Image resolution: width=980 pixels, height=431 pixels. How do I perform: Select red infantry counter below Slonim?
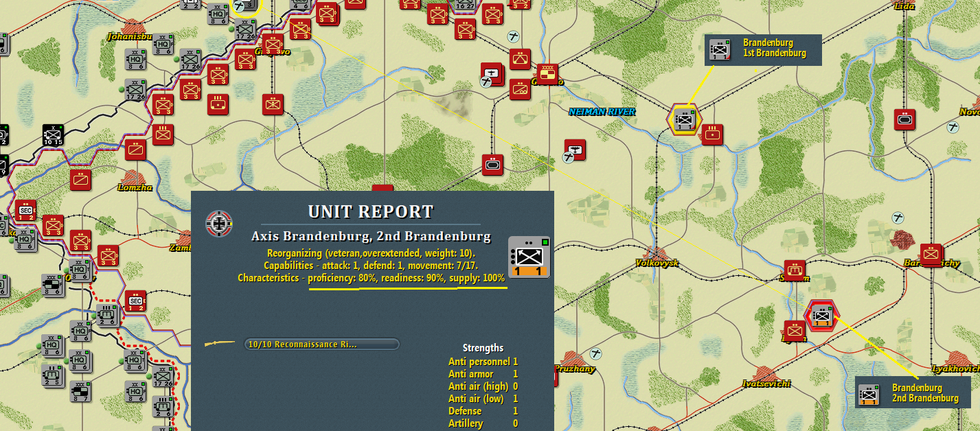coord(795,331)
